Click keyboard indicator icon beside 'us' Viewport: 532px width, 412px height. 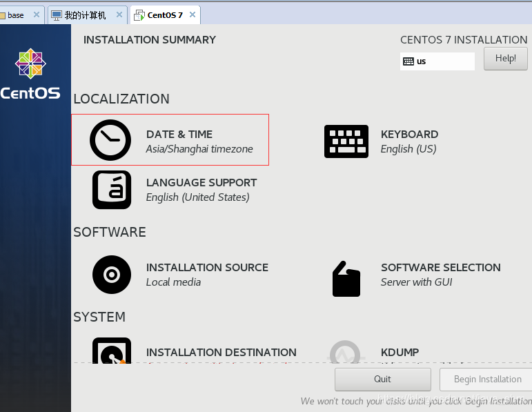tap(408, 61)
